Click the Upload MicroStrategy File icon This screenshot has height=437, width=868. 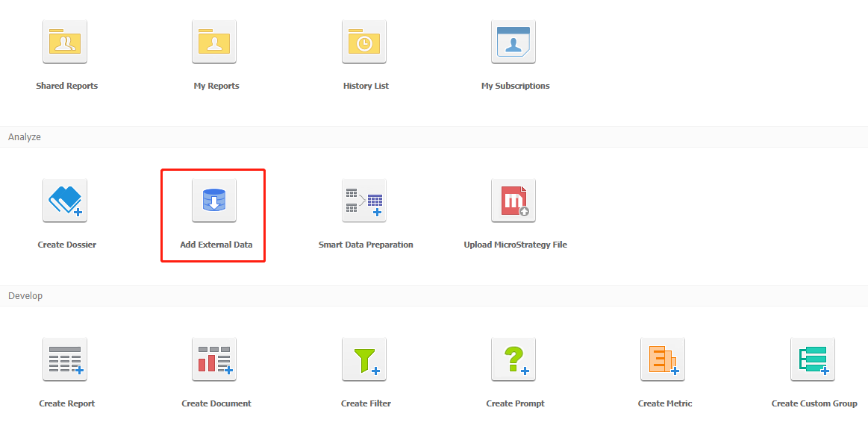click(513, 201)
